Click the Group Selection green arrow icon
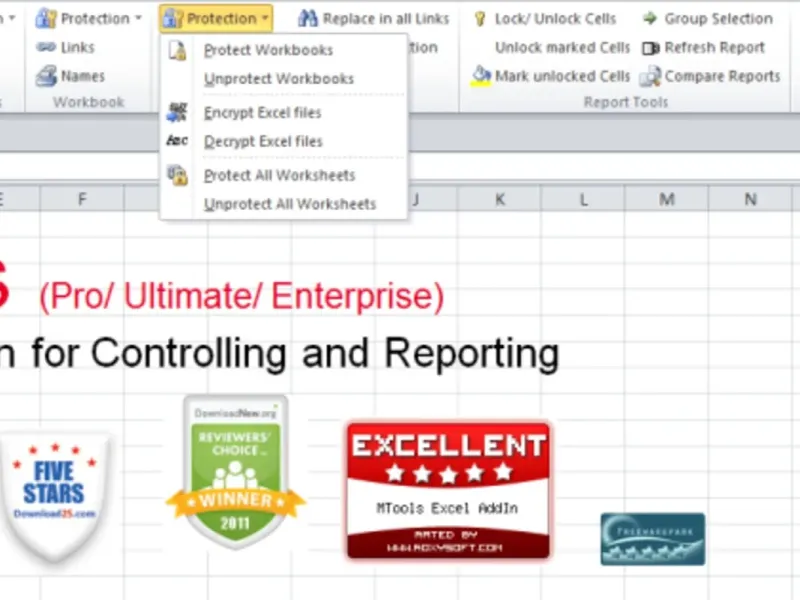800x600 pixels. [x=650, y=19]
